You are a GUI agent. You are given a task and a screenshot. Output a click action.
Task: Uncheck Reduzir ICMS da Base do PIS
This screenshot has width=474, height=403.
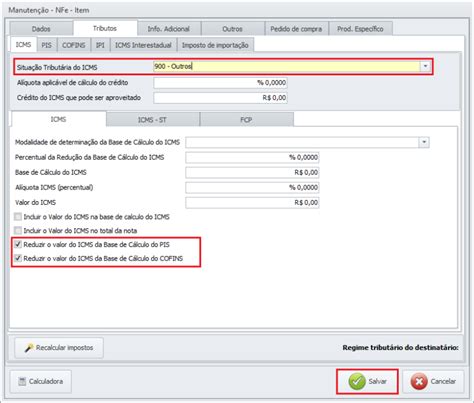(18, 244)
